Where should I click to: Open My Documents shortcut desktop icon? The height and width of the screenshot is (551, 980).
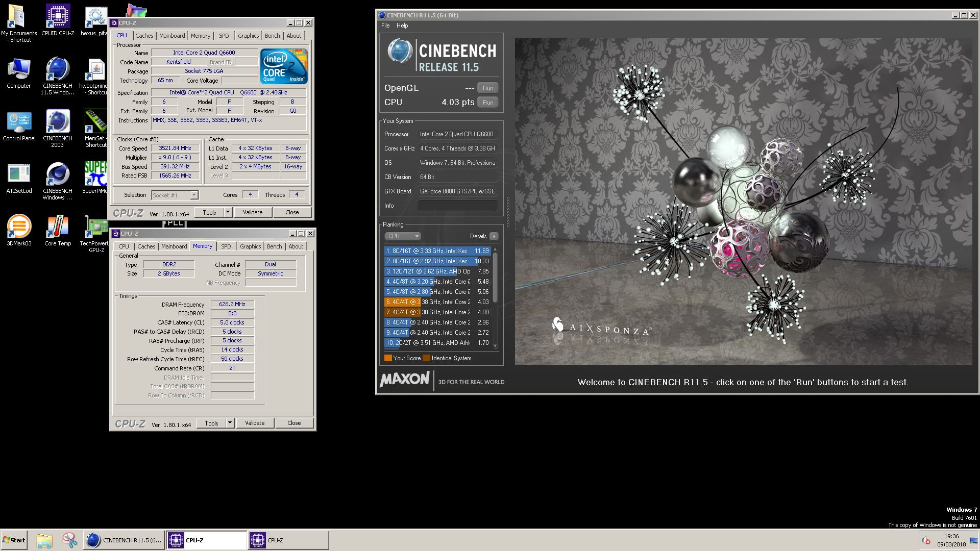[x=18, y=23]
